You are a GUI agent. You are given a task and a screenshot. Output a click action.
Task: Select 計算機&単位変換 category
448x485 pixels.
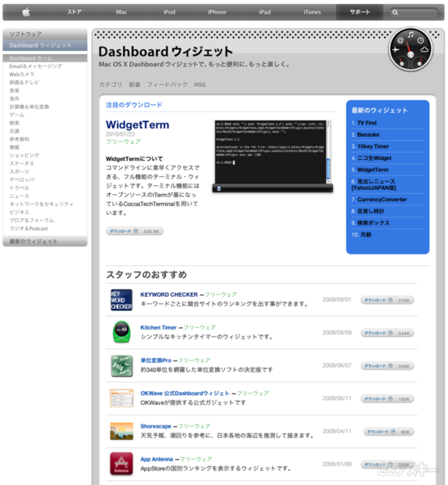point(29,107)
